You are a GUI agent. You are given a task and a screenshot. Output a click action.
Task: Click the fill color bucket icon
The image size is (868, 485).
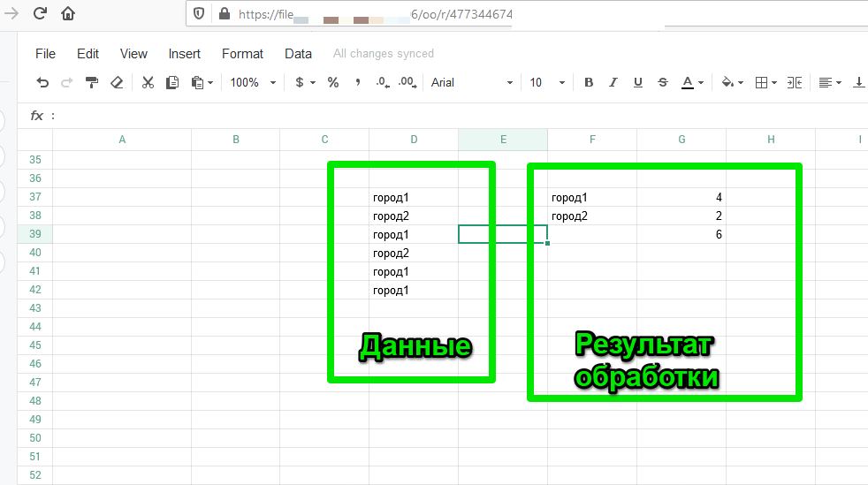point(727,82)
